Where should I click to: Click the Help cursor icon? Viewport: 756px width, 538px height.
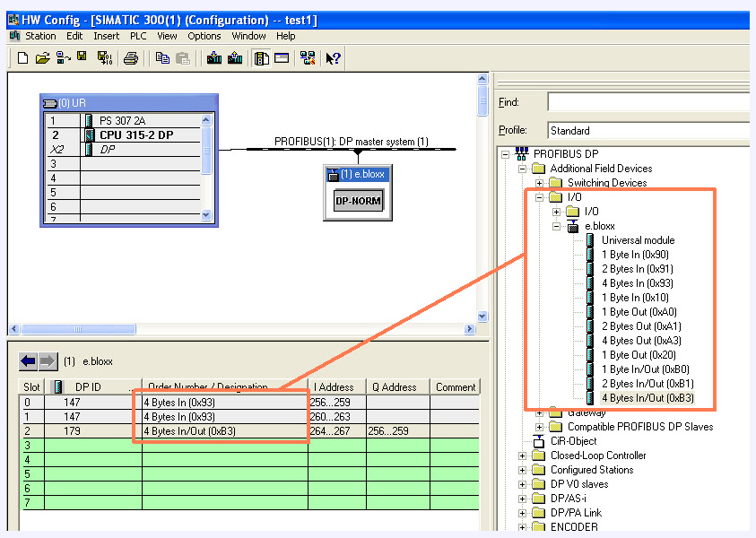click(x=331, y=57)
